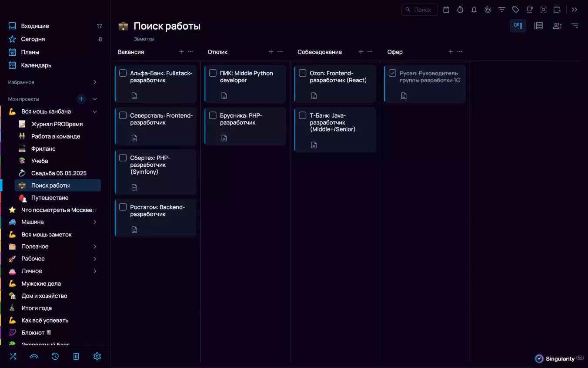
Task: Click the add window icon in toolbar
Action: click(558, 10)
